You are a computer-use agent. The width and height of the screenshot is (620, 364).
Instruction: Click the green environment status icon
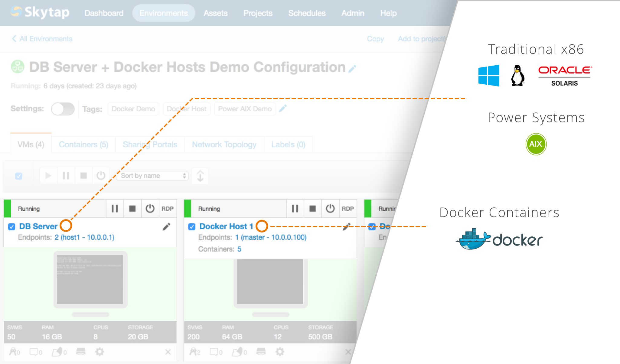click(x=18, y=67)
